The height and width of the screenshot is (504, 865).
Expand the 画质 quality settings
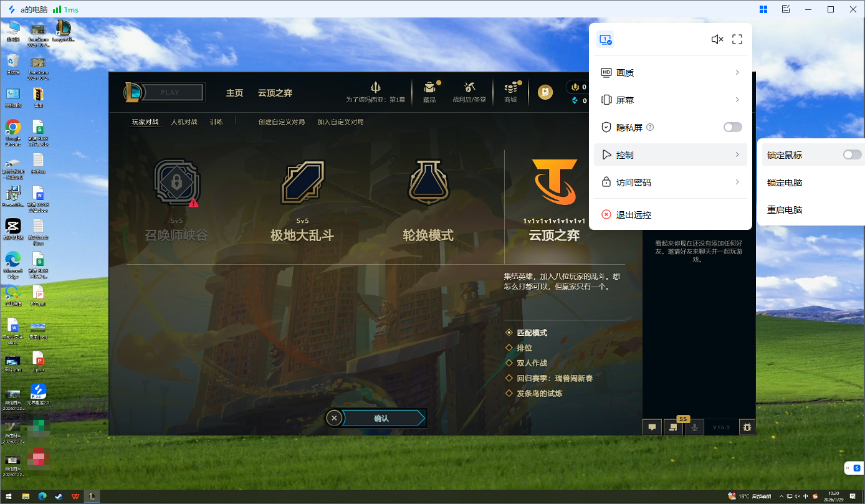[671, 72]
